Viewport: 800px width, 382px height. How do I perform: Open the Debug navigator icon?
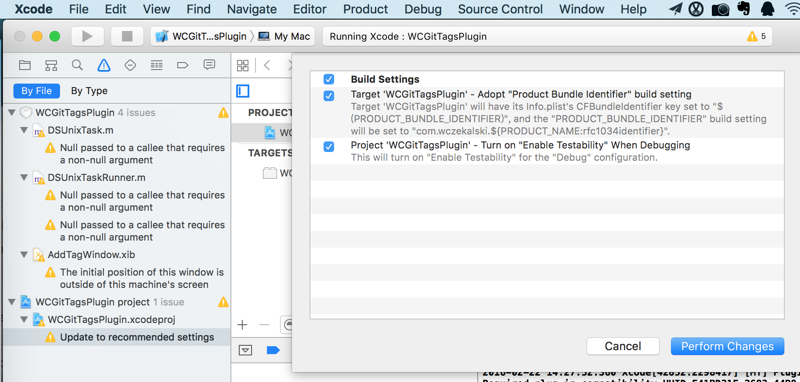point(157,65)
